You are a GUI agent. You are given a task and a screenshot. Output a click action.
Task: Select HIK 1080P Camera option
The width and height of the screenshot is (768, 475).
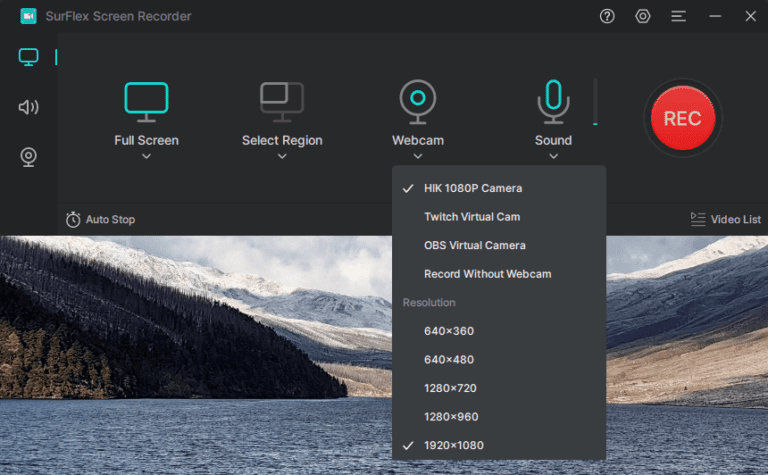click(472, 188)
